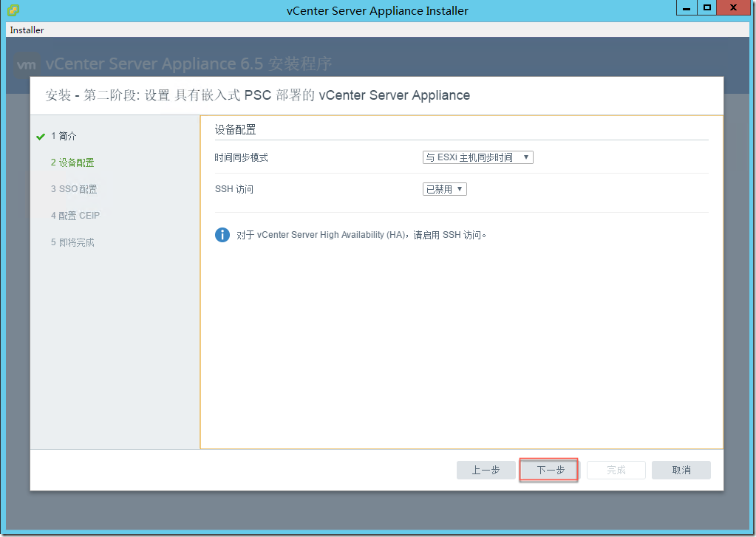The image size is (756, 537).
Task: Click the installer app icon in title bar
Action: [x=13, y=10]
